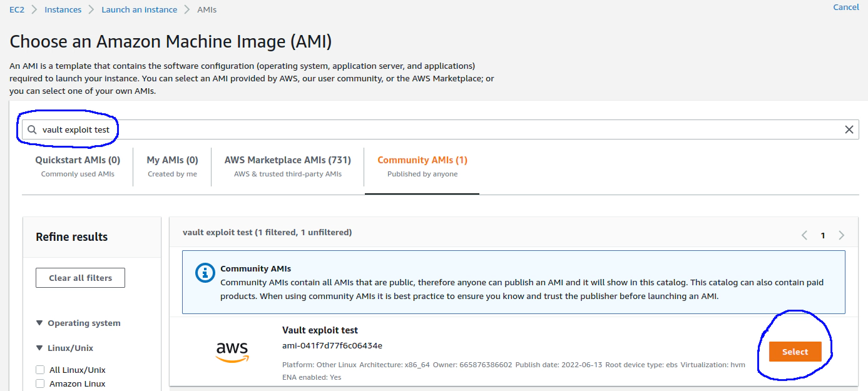Image resolution: width=868 pixels, height=391 pixels.
Task: Select the Community AMIs tab
Action: point(422,166)
